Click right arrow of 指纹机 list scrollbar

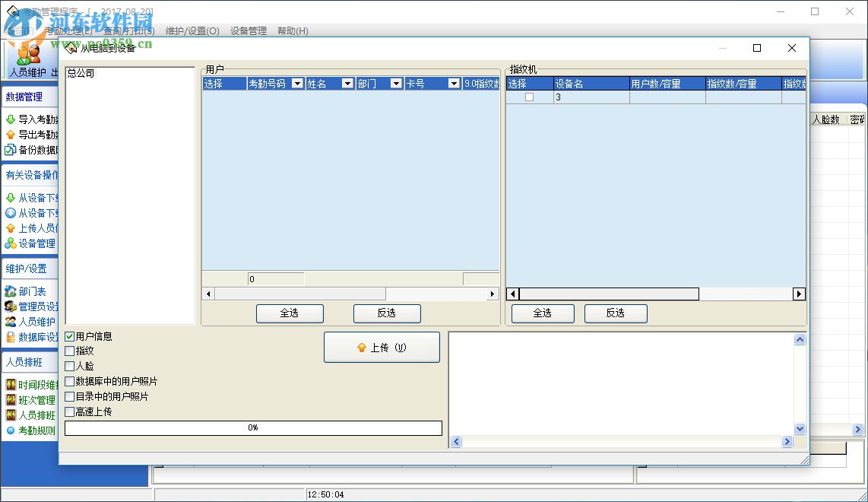799,294
